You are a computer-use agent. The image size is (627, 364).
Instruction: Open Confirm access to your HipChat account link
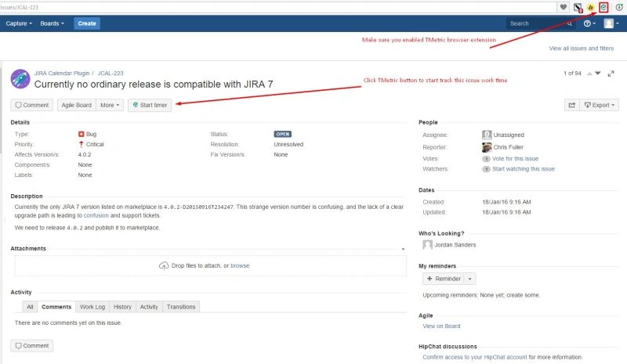coord(475,357)
